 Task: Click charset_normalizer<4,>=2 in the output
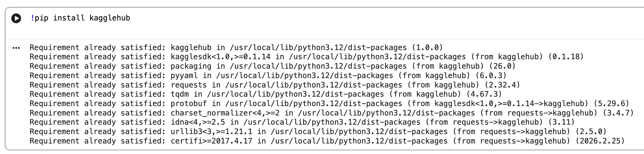click(225, 113)
